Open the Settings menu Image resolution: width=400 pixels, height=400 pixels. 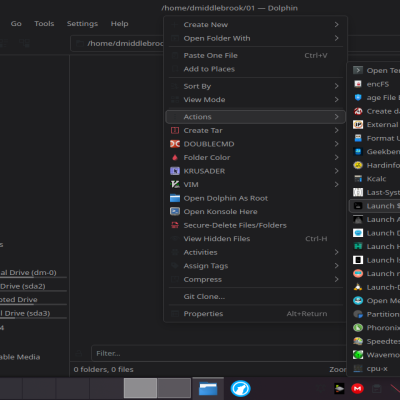[x=82, y=24]
